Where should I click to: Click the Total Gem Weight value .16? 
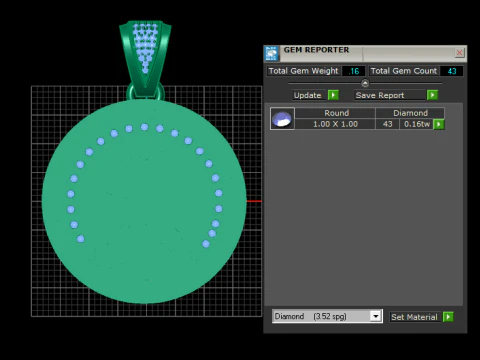coord(354,71)
